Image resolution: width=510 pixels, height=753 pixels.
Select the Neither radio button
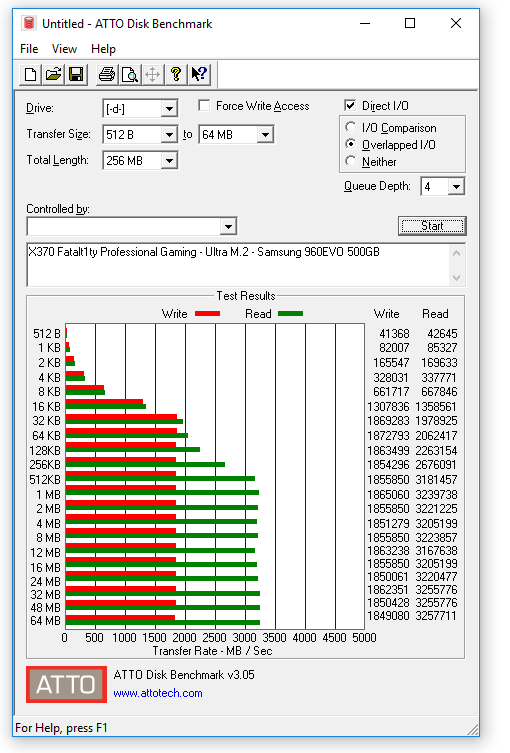pyautogui.click(x=351, y=161)
